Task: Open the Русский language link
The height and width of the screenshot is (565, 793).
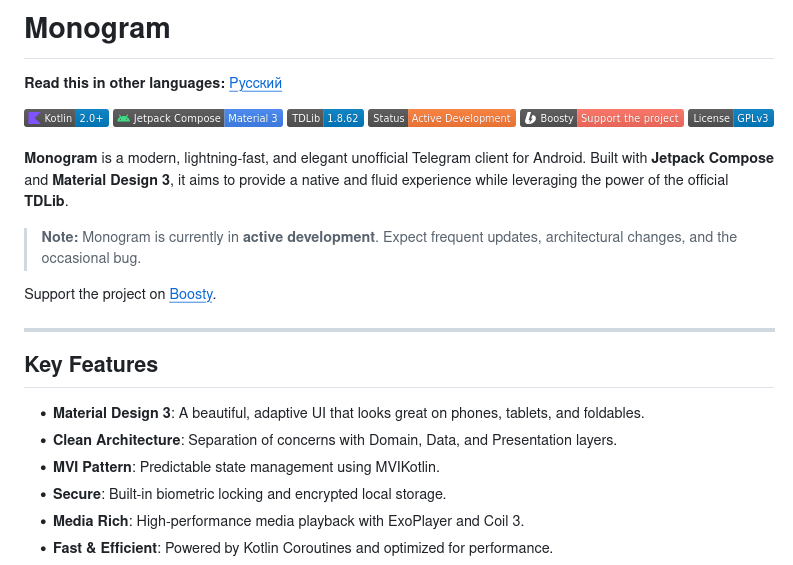Action: tap(255, 83)
